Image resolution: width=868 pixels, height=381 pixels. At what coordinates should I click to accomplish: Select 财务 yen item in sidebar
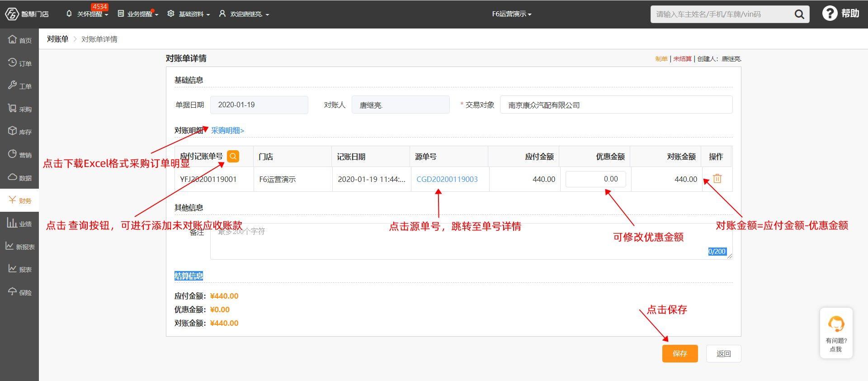[19, 200]
